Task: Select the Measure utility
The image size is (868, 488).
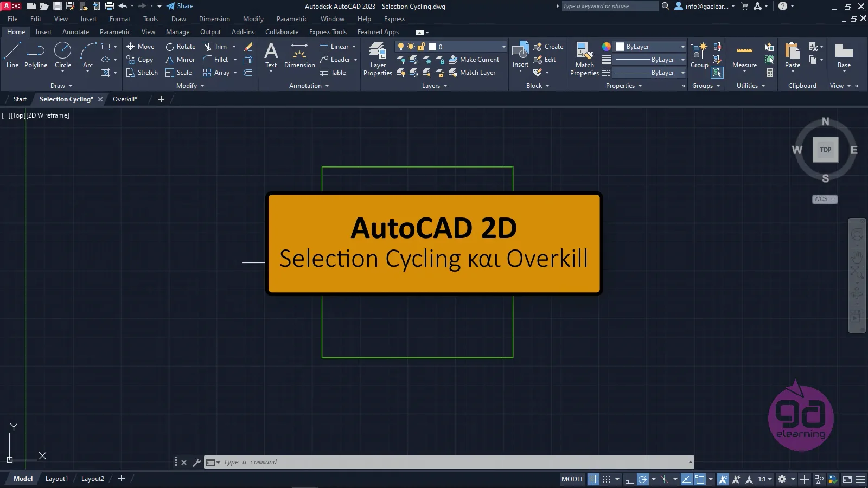Action: [x=744, y=55]
